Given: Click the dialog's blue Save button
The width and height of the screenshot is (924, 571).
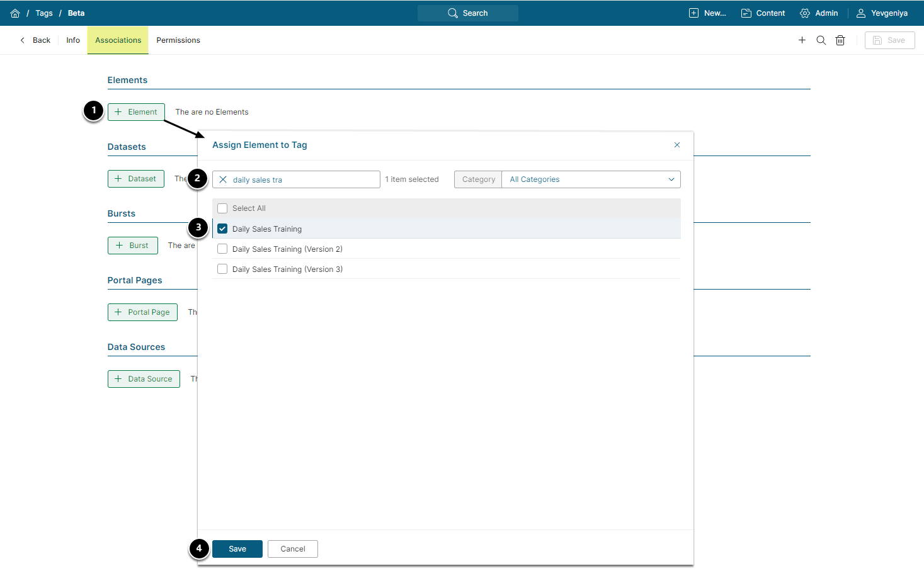Looking at the screenshot, I should 237,549.
